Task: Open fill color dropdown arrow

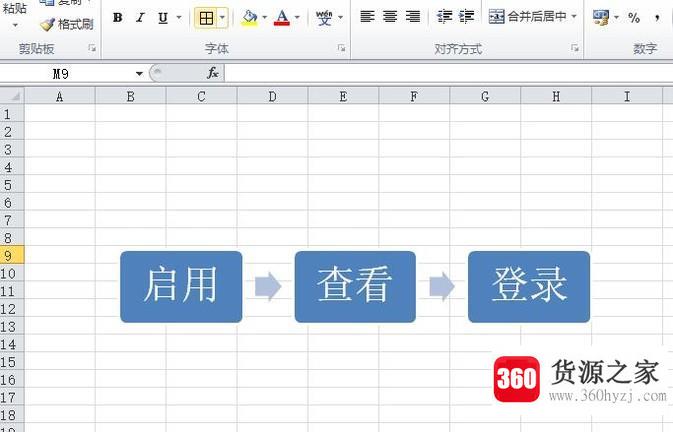Action: click(x=264, y=18)
